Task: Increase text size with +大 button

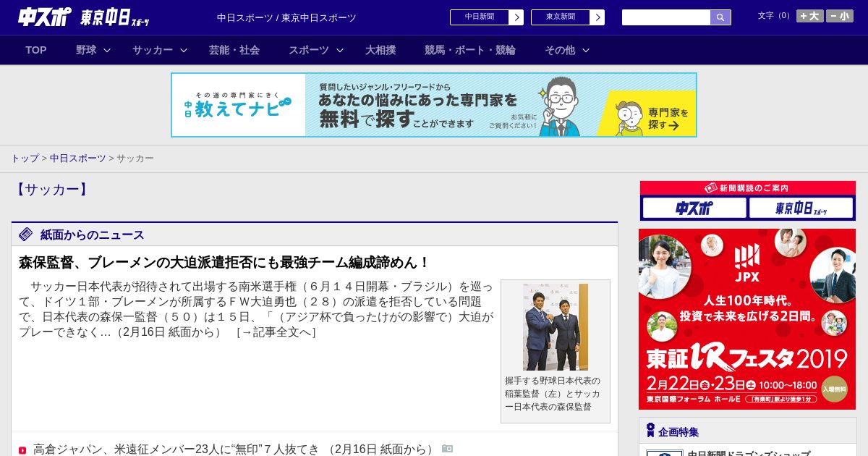Action: click(x=810, y=16)
